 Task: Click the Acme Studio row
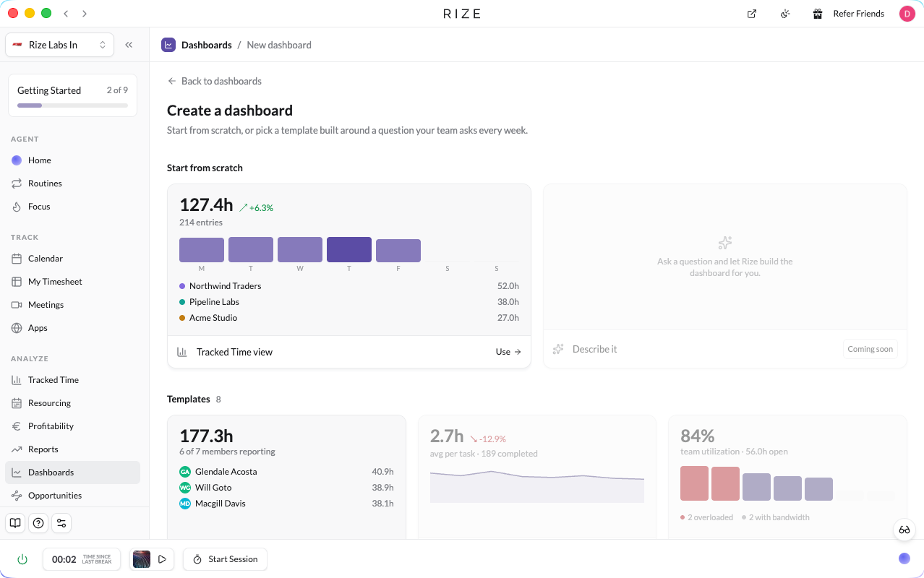349,318
